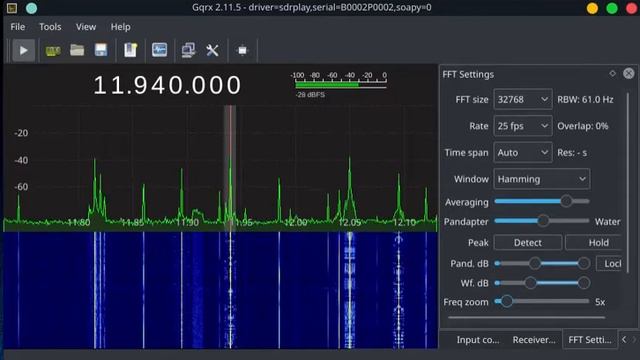Open the remote control monitors icon
Viewport: 640px width, 360px height.
coord(188,50)
